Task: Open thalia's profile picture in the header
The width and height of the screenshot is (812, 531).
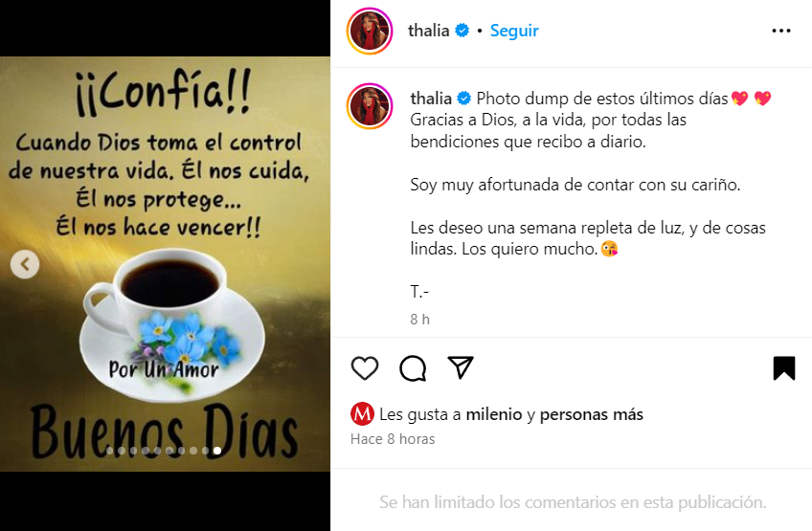Action: coord(370,31)
